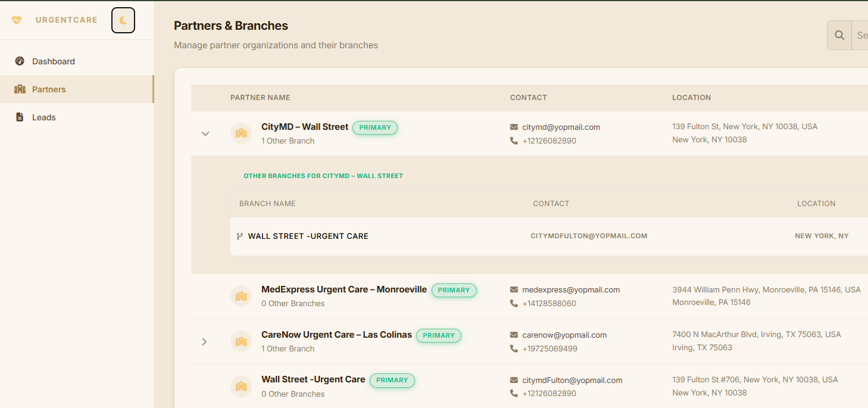The image size is (868, 408).
Task: Expand CareNow Urgent Care – Las Colinas branches
Action: [204, 342]
